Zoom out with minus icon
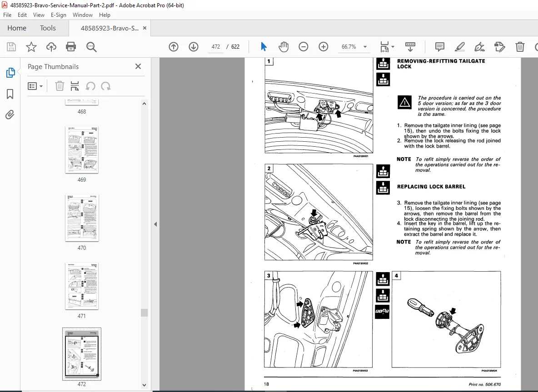Viewport: 538px width, 392px height. (x=304, y=47)
